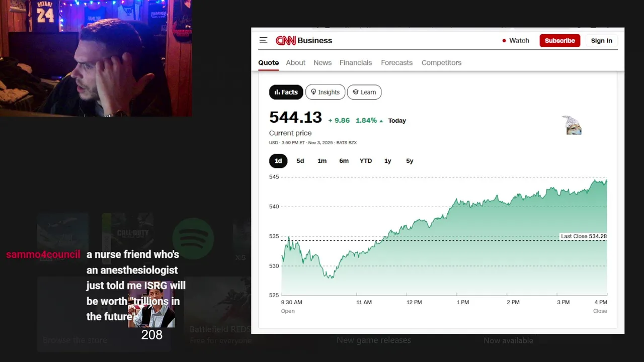Select the Learn pill button

(364, 92)
